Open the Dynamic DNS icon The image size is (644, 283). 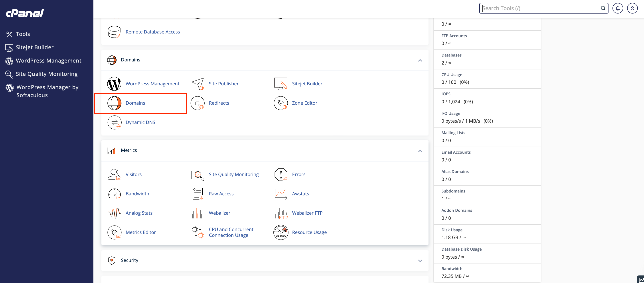[x=114, y=122]
